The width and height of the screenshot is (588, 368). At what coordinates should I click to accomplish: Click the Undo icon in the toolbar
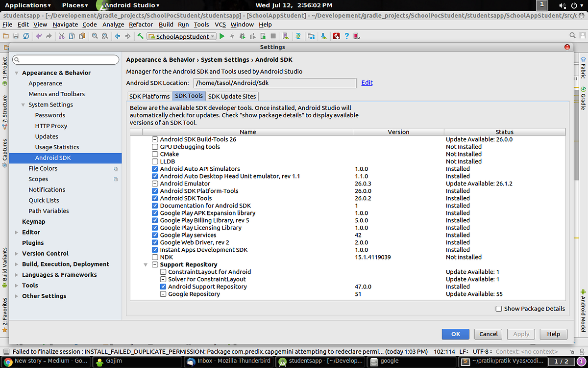point(39,36)
